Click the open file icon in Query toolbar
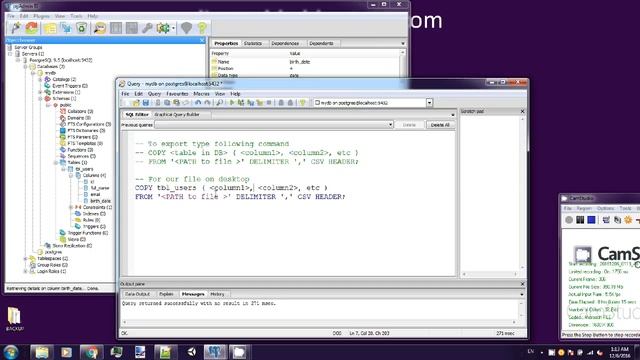640x360 pixels. 136,103
